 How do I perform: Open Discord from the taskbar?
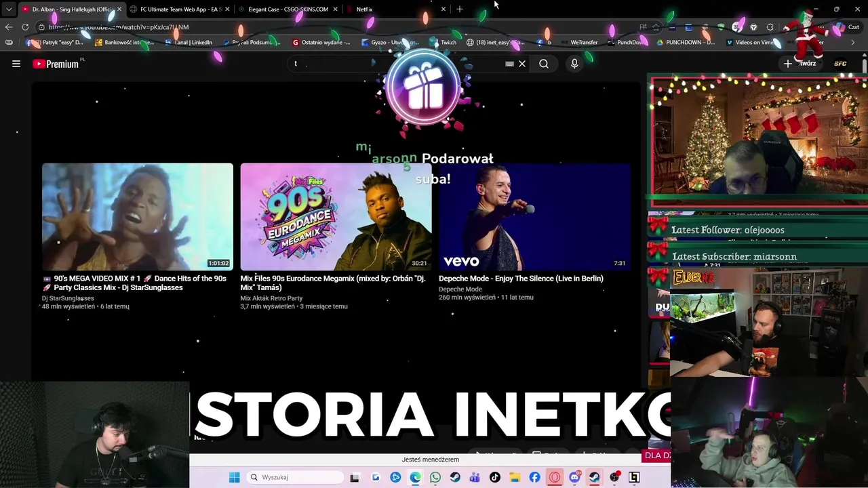pyautogui.click(x=574, y=477)
